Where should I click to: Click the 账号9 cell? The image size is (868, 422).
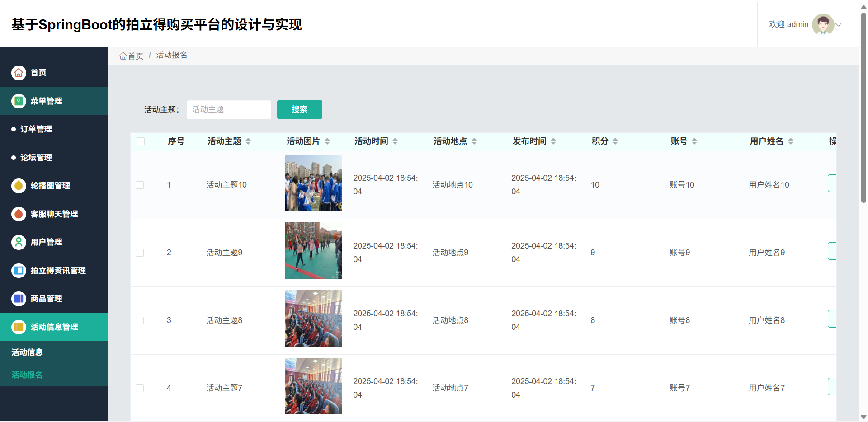click(x=680, y=253)
